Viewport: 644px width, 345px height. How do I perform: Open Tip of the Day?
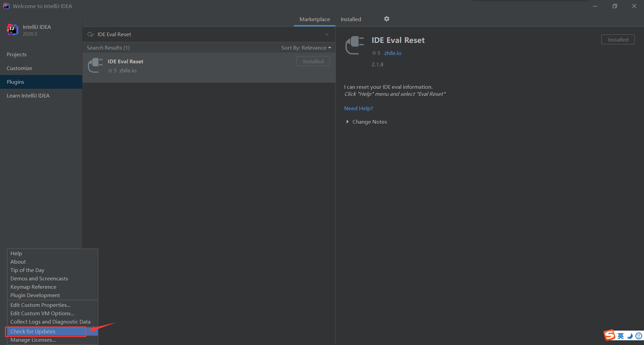pyautogui.click(x=53, y=270)
